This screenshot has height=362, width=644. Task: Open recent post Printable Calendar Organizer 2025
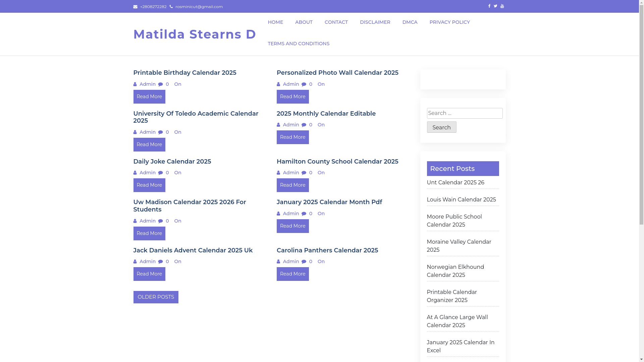pos(451,296)
